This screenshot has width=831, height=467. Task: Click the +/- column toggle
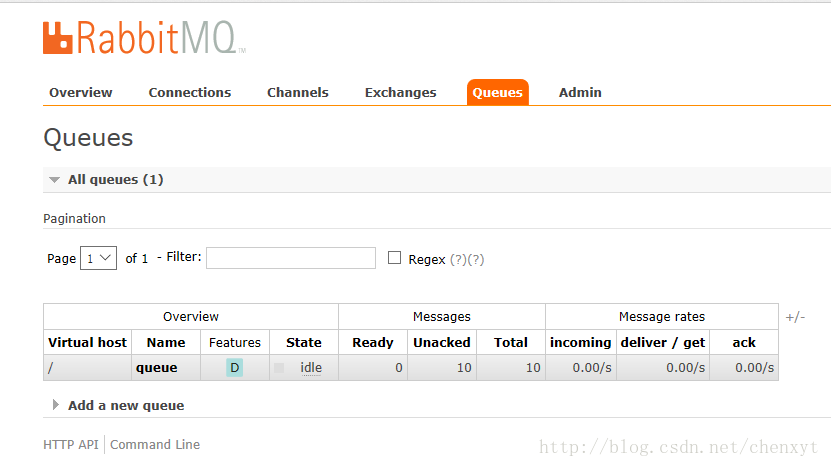(795, 317)
